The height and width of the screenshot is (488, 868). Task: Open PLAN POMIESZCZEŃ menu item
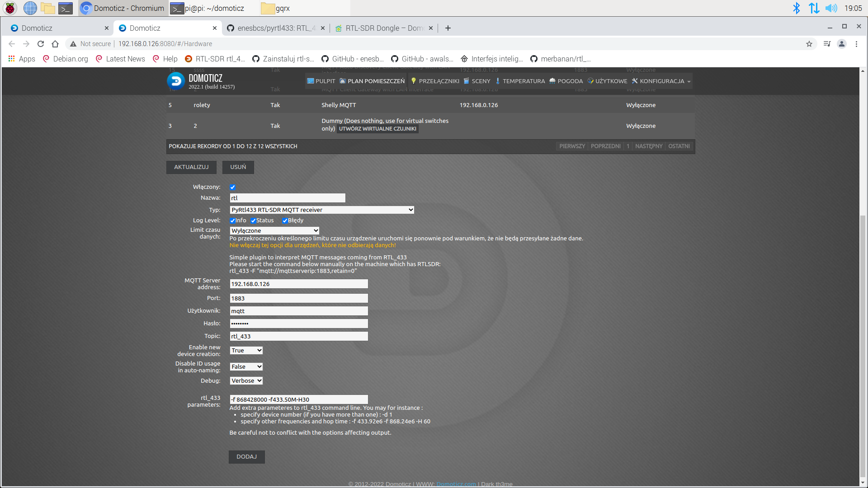[x=372, y=81]
